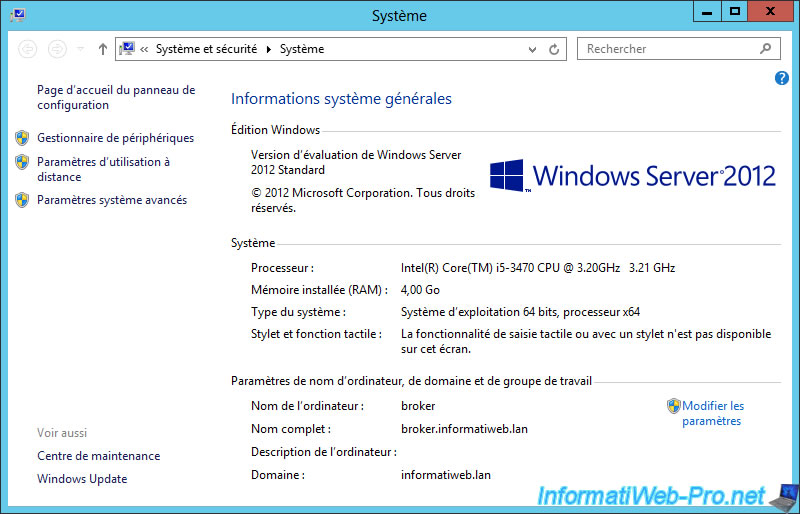The width and height of the screenshot is (800, 514).
Task: Click the shield icon beside Paramètres d'utilisation à distance
Action: 22,162
